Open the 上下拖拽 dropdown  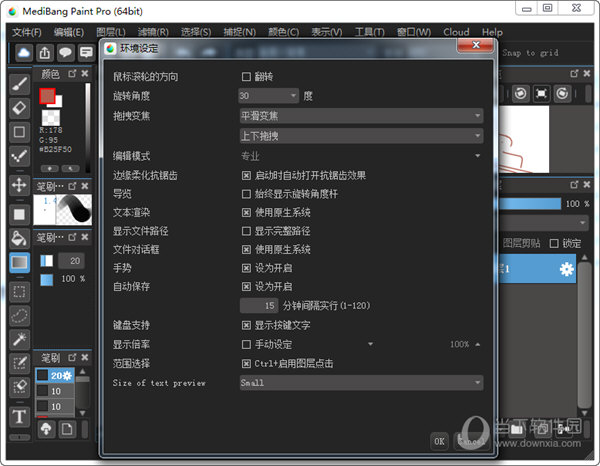[361, 136]
